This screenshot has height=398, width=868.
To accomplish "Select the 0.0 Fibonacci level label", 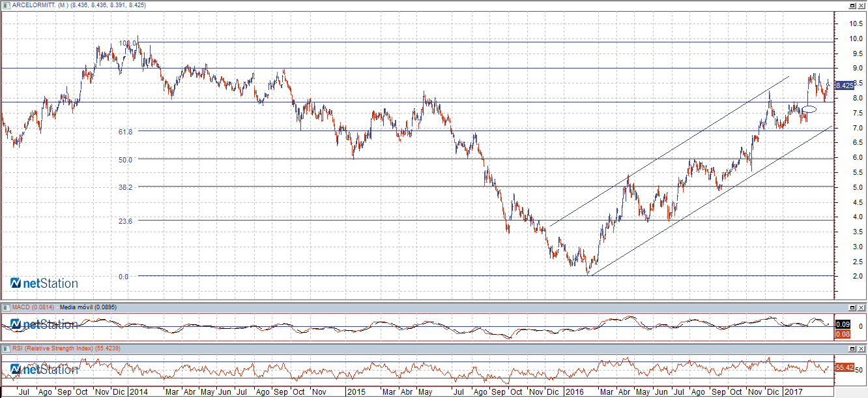I will (124, 277).
